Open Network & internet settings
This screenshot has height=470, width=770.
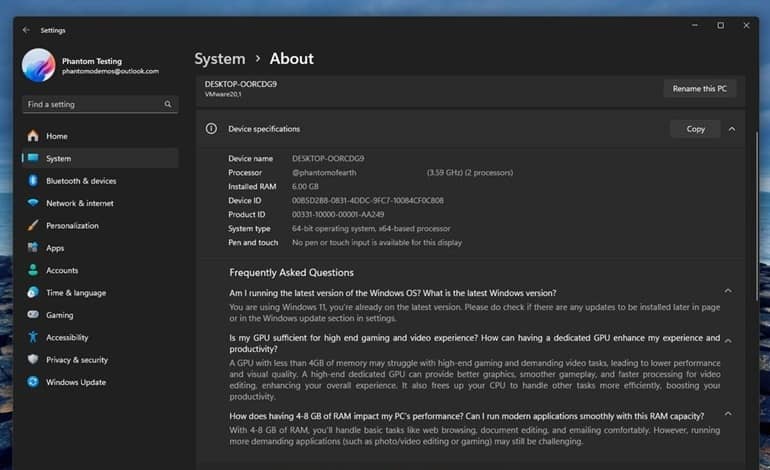[100, 203]
